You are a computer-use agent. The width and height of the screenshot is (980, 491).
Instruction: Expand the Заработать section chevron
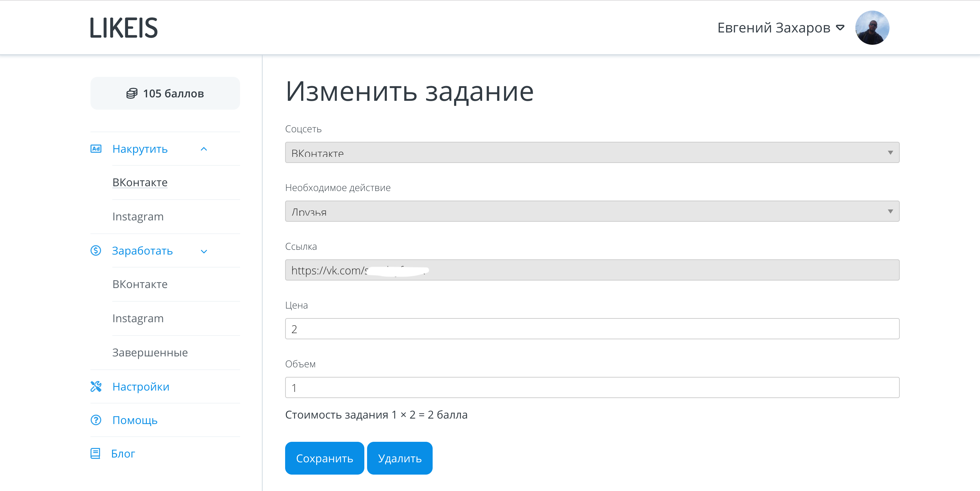point(204,251)
